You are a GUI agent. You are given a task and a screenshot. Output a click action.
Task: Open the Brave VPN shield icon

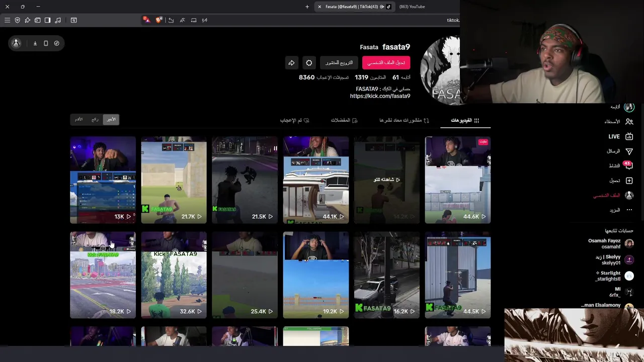pos(17,20)
